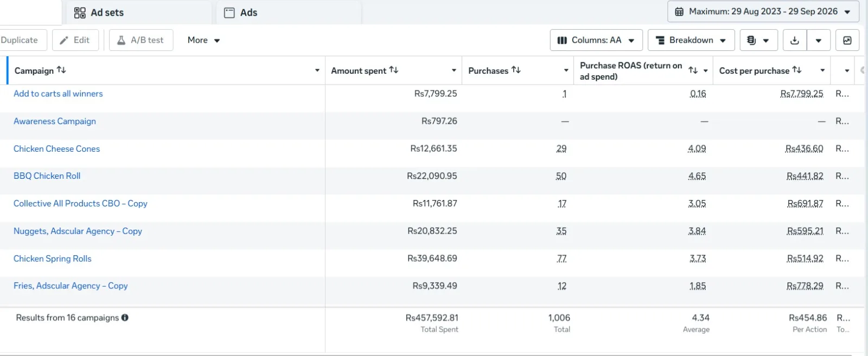The height and width of the screenshot is (356, 868).
Task: Click purchases value 77 for Chicken Spring Rolls
Action: (562, 258)
